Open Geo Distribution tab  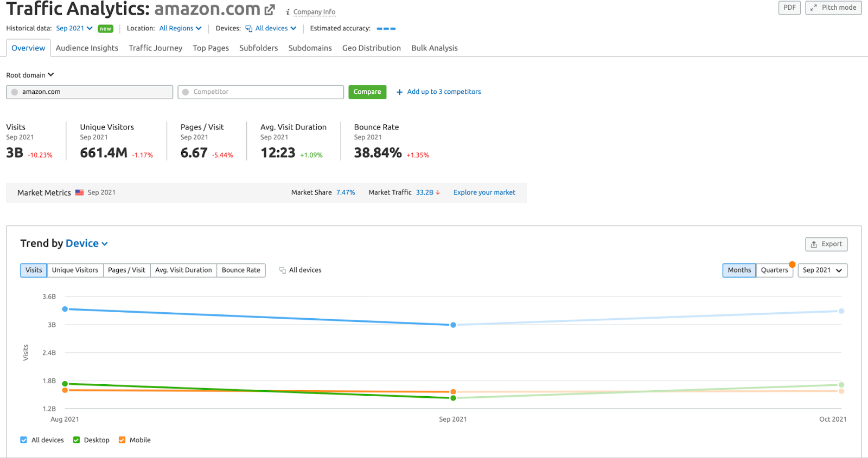[x=372, y=48]
